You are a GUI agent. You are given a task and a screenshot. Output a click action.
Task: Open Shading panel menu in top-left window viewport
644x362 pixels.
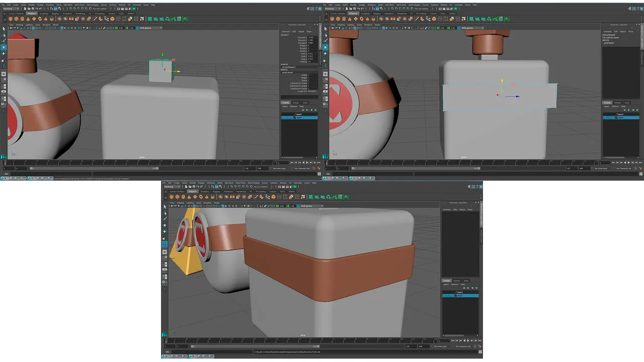(19, 25)
